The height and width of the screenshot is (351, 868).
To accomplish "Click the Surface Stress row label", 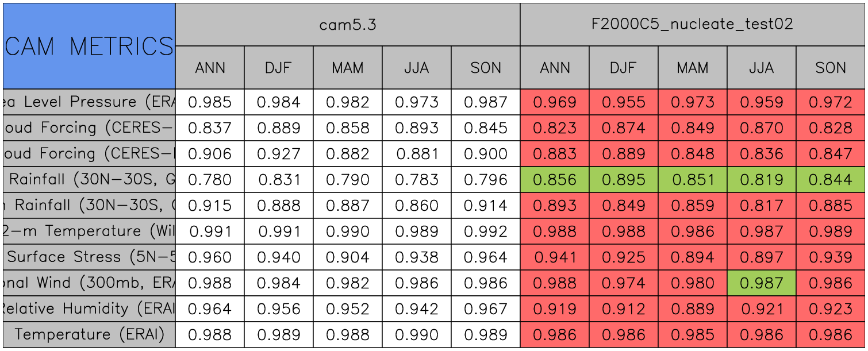I will pos(89,257).
